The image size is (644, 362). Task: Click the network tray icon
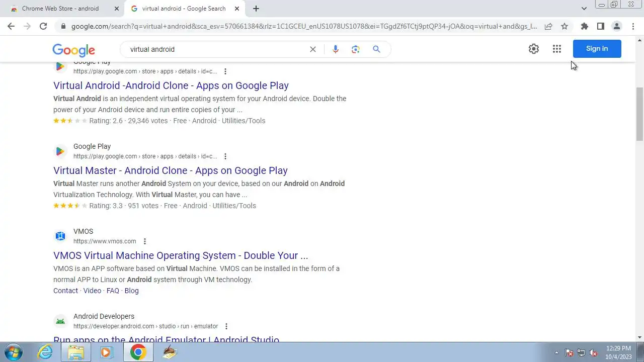pyautogui.click(x=581, y=352)
